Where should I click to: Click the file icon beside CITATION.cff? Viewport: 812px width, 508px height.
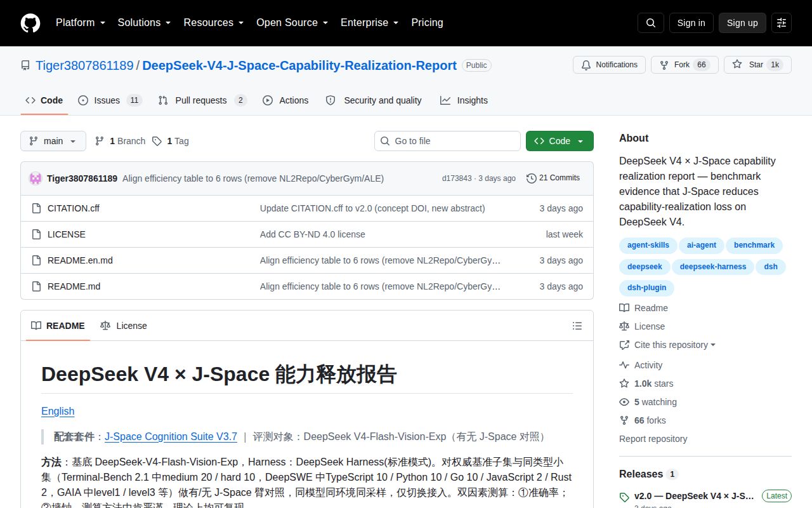tap(36, 208)
